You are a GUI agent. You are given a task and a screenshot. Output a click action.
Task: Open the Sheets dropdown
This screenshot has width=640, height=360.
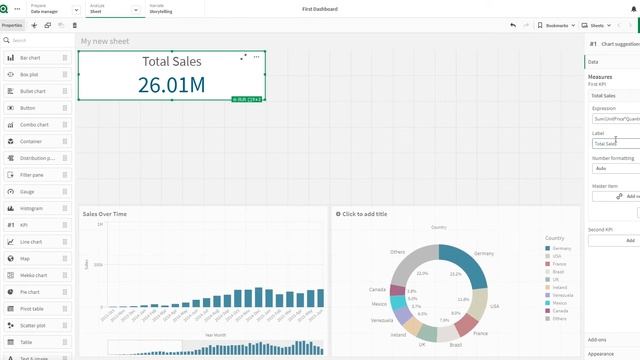596,25
